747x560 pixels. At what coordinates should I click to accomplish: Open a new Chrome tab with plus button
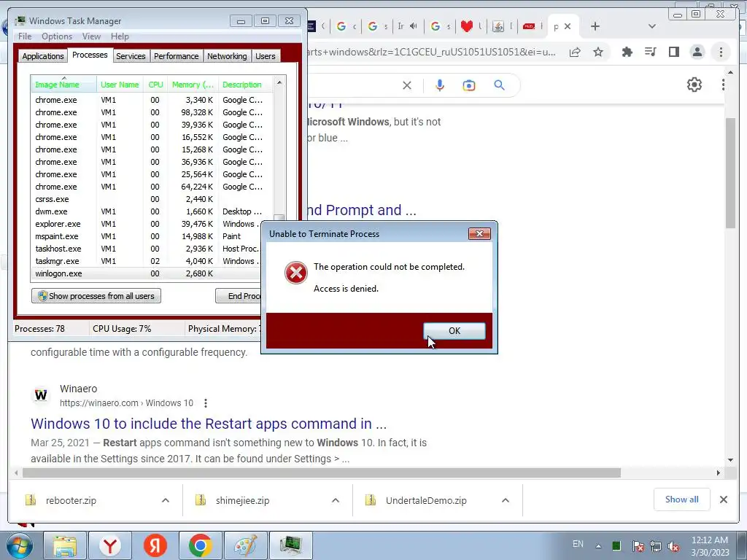pos(595,26)
